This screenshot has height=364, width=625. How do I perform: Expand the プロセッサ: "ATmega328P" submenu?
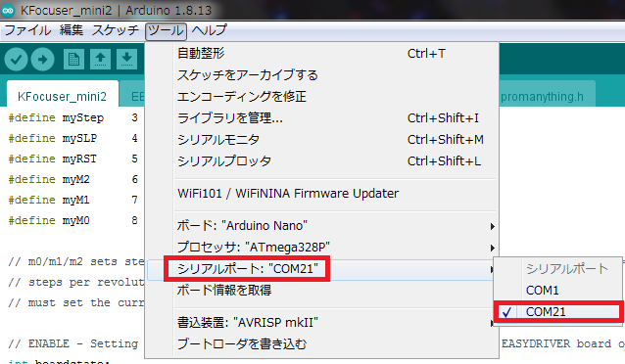(322, 248)
